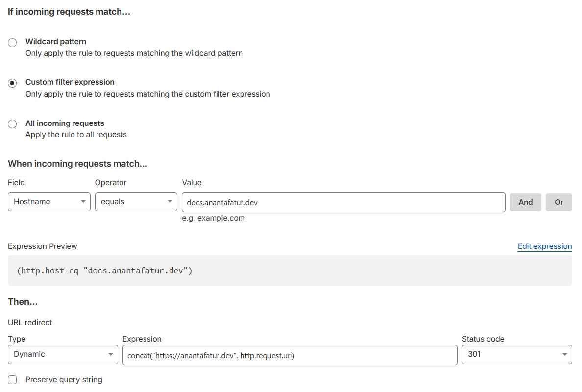Click the "Custom filter expression" label text

[70, 82]
